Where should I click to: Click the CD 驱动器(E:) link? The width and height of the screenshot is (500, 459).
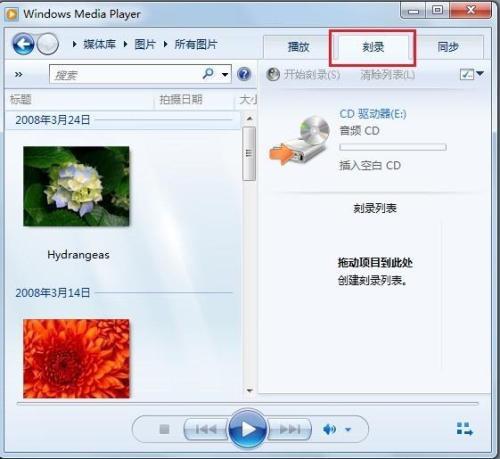373,114
